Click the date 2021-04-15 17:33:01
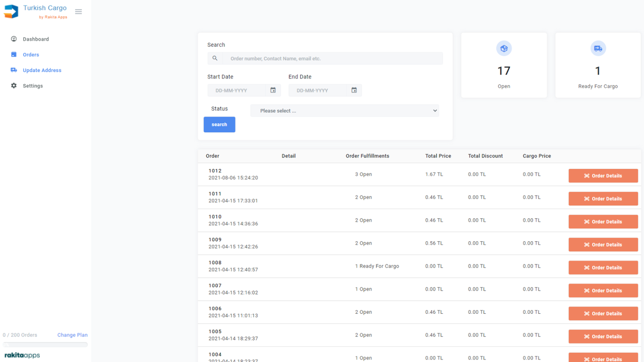The image size is (644, 362). point(233,201)
